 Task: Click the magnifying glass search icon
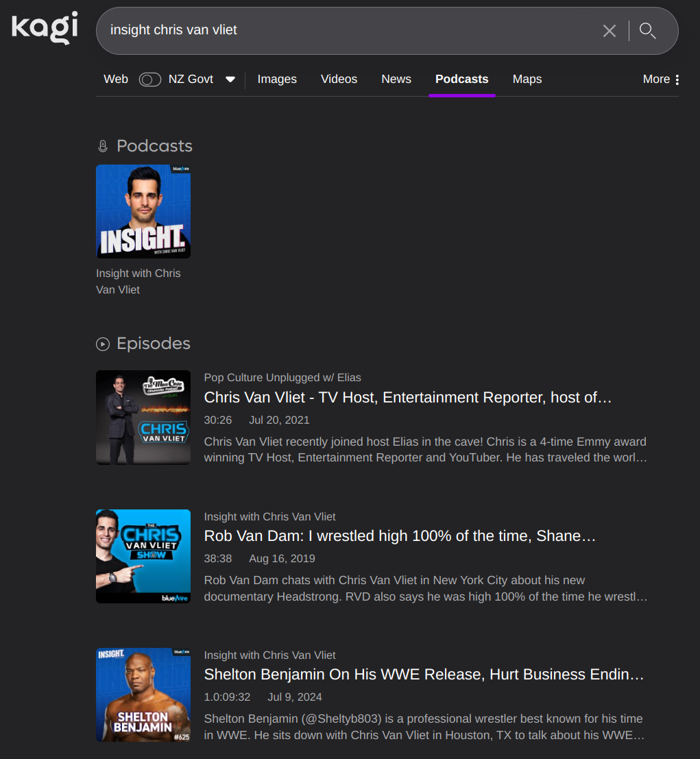647,31
